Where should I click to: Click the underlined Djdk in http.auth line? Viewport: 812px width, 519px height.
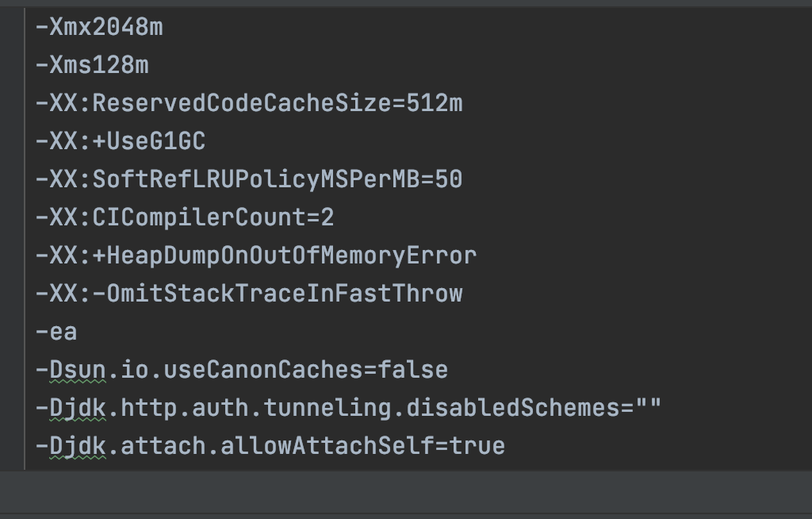[78, 408]
